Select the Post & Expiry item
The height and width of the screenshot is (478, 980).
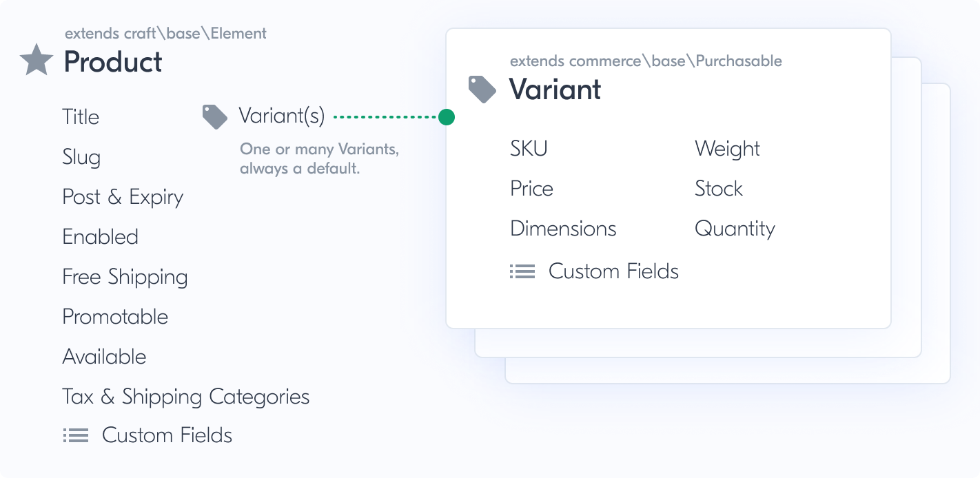pos(123,197)
